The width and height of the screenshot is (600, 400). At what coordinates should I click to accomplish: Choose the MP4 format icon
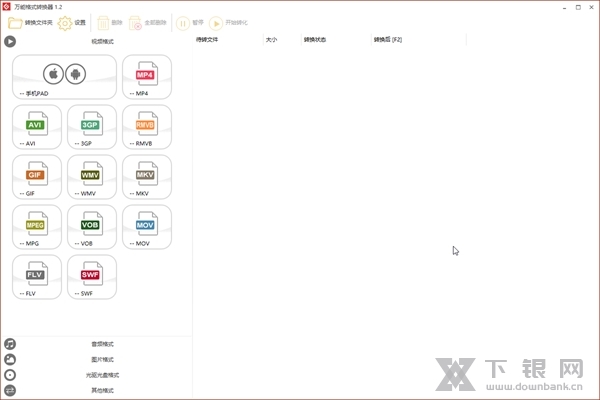[x=147, y=77]
